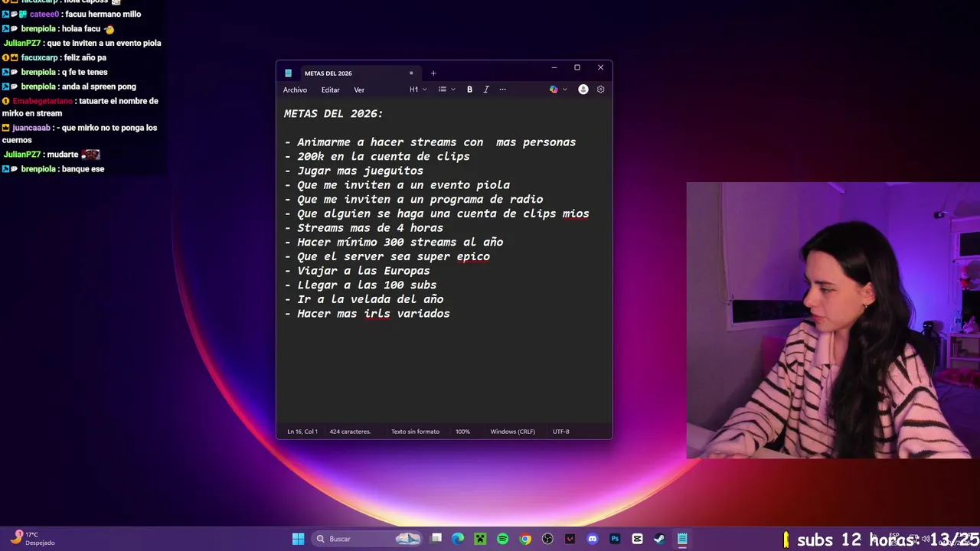
Task: Launch Microsoft Edge from the taskbar
Action: point(458,539)
